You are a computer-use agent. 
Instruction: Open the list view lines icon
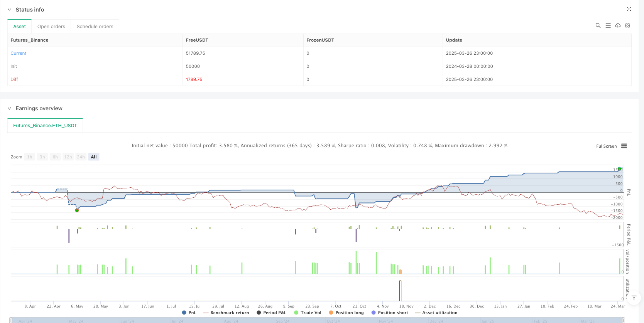608,25
